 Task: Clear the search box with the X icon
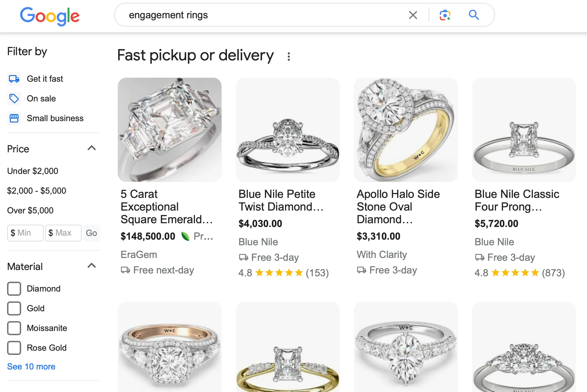click(x=413, y=15)
